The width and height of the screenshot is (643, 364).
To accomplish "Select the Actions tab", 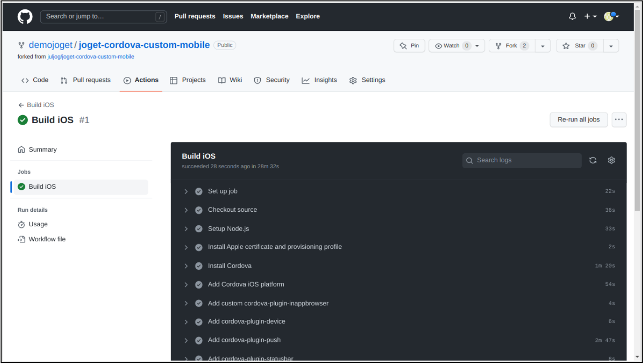I will click(x=141, y=80).
